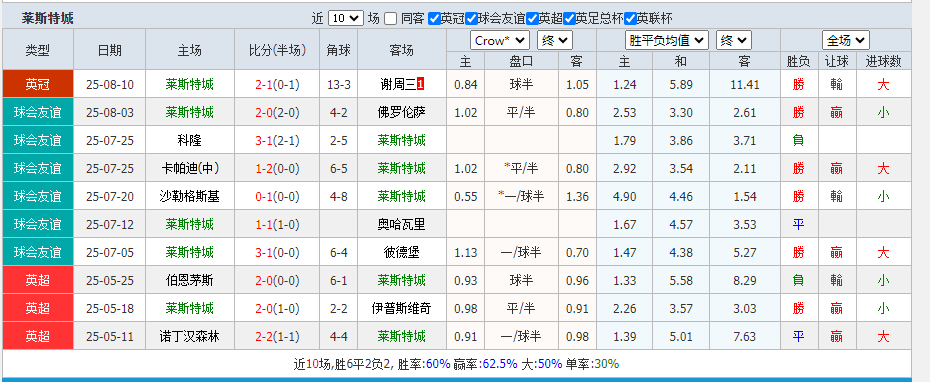
Task: Click the 输 handicap result on 伯恩茅斯 row
Action: point(836,281)
